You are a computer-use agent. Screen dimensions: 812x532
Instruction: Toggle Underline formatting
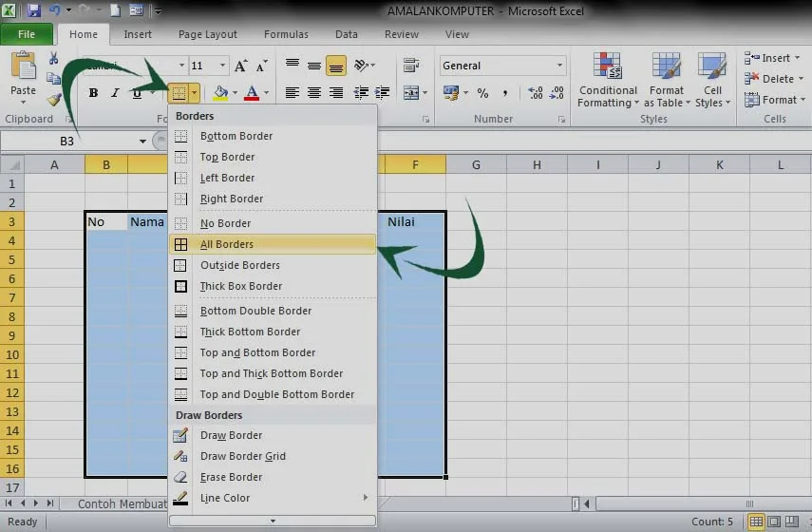(x=137, y=93)
